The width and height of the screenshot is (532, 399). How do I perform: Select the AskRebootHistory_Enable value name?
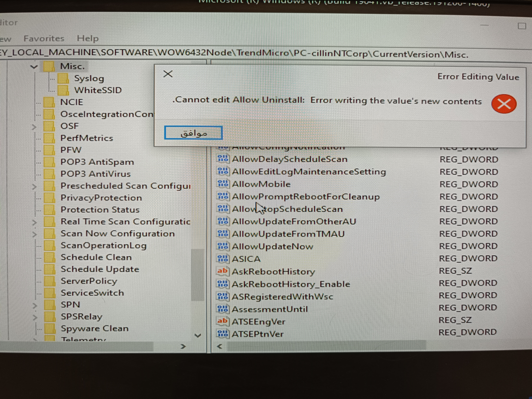pyautogui.click(x=291, y=284)
